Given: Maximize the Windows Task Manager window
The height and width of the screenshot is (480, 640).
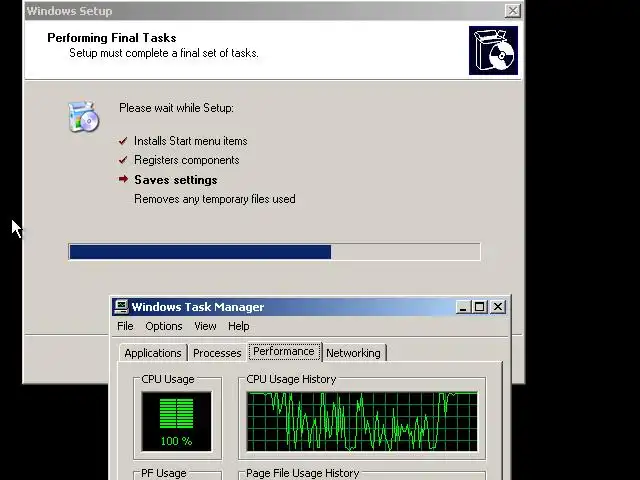Looking at the screenshot, I should tap(480, 307).
